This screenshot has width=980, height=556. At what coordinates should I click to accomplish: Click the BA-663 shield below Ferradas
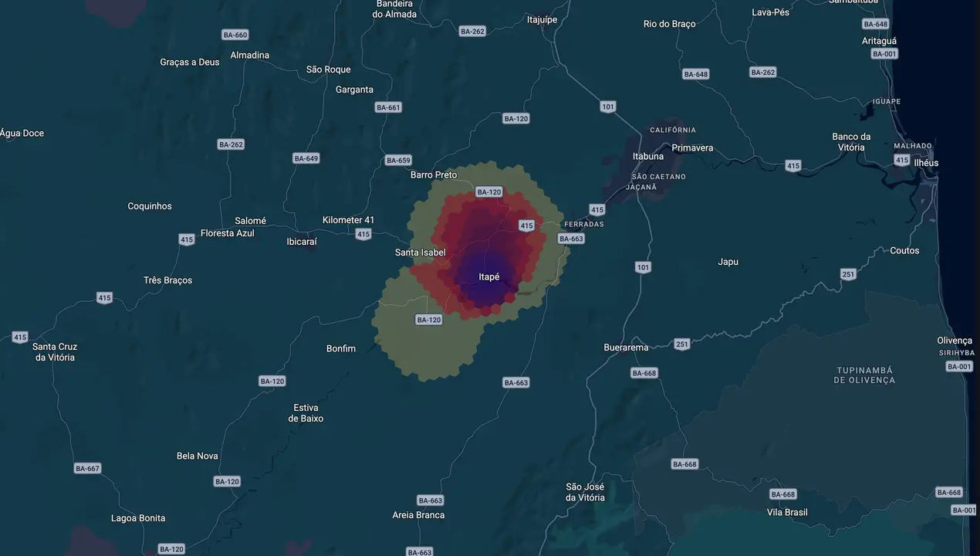click(x=571, y=239)
